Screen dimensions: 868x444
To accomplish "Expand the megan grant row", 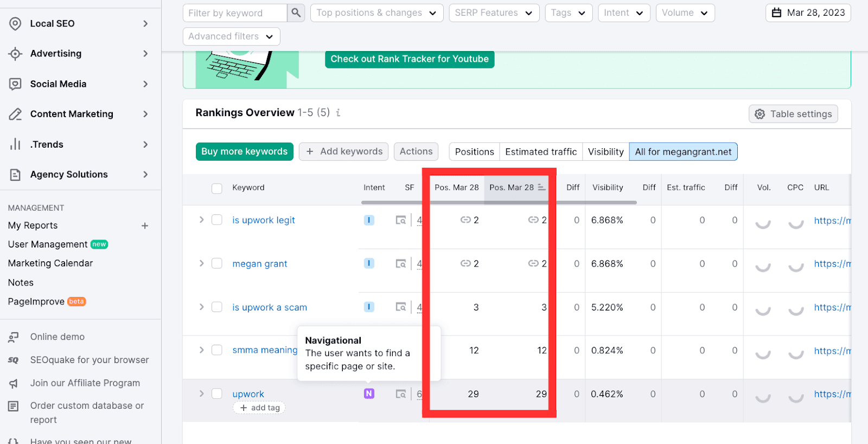I will click(201, 263).
